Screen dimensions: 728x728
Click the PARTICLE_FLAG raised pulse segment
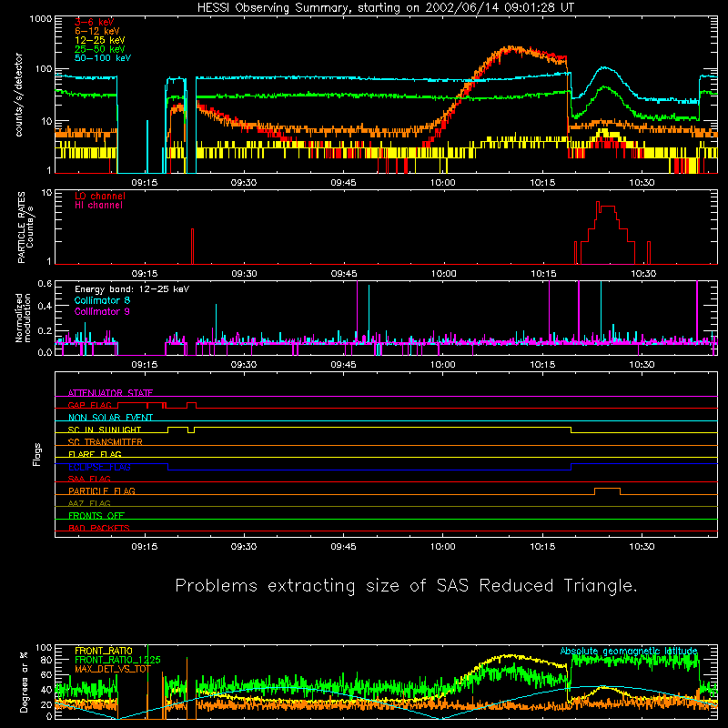click(607, 489)
